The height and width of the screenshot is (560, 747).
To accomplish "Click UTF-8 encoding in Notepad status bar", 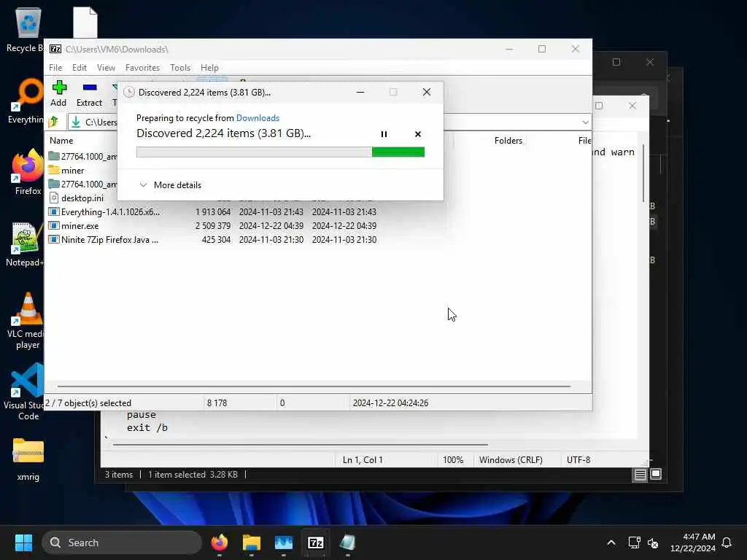I will click(578, 460).
